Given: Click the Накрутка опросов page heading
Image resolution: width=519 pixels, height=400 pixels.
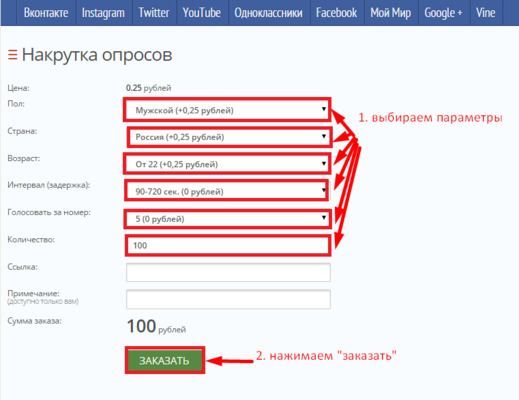Looking at the screenshot, I should [x=97, y=55].
